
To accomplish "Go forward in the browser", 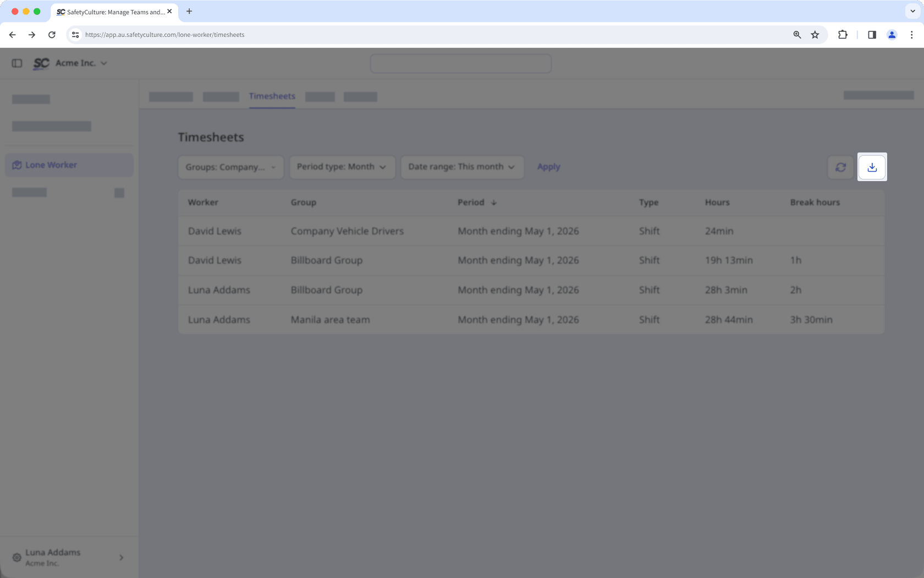I will click(x=32, y=35).
